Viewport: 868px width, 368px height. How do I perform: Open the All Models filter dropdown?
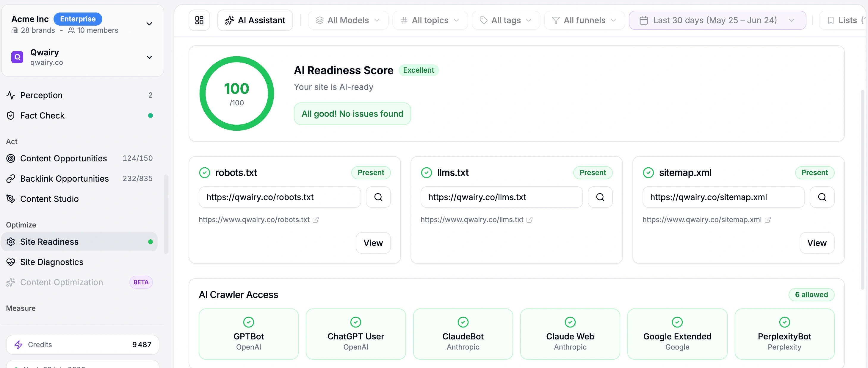click(348, 20)
